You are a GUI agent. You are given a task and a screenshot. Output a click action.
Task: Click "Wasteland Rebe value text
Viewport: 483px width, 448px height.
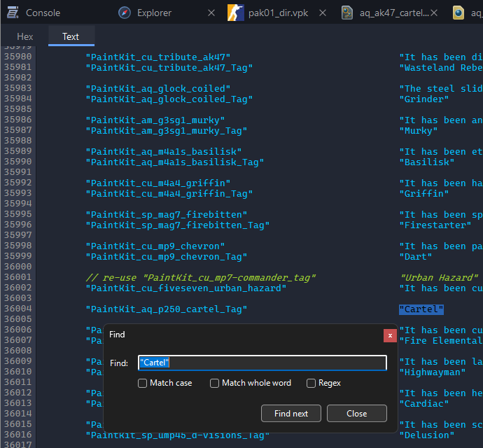441,67
